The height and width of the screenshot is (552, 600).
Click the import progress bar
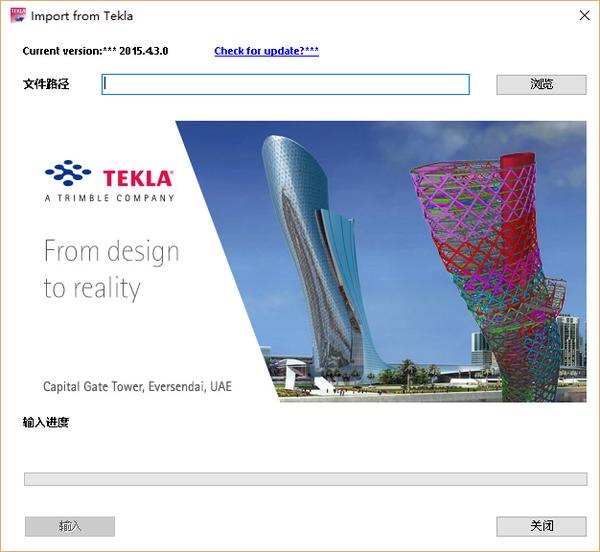[x=305, y=479]
